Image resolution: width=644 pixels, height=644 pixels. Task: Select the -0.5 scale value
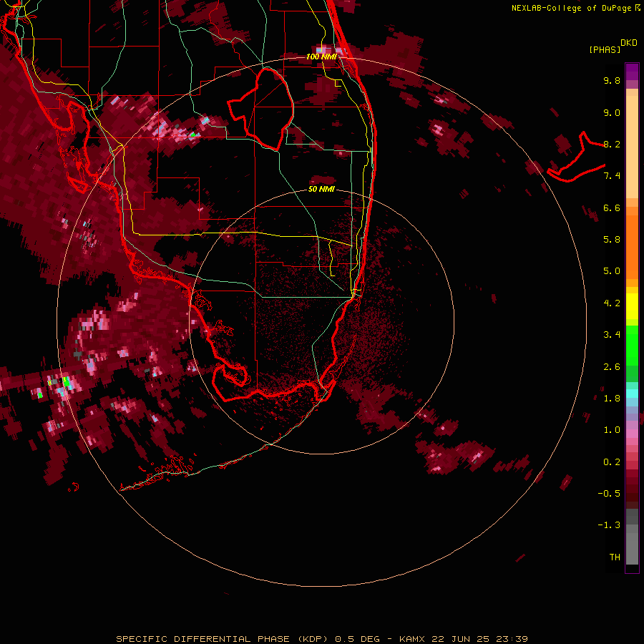point(609,494)
